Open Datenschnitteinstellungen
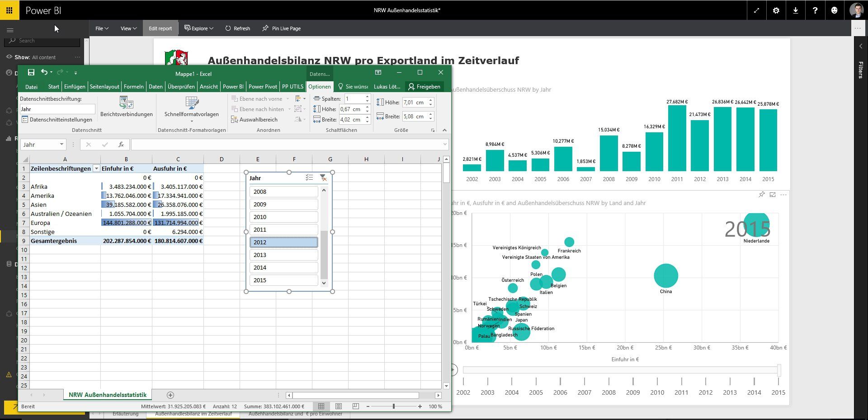The image size is (868, 420). point(57,120)
